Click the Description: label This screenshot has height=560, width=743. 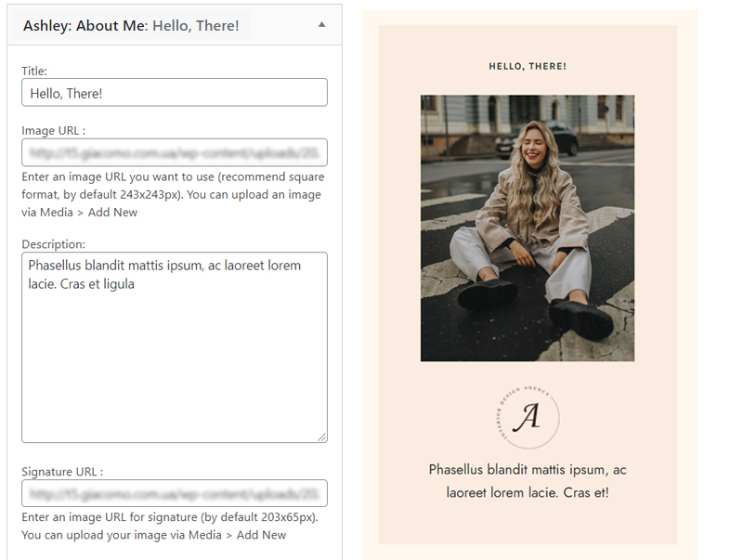(53, 244)
